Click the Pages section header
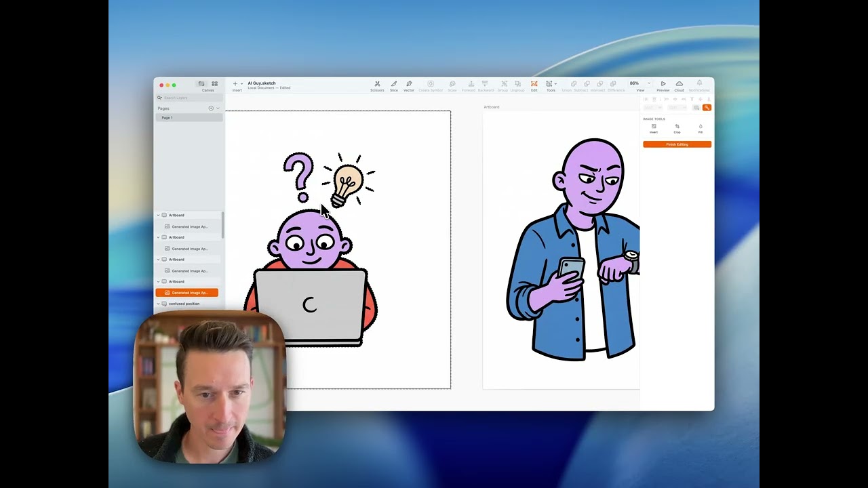 click(x=163, y=108)
